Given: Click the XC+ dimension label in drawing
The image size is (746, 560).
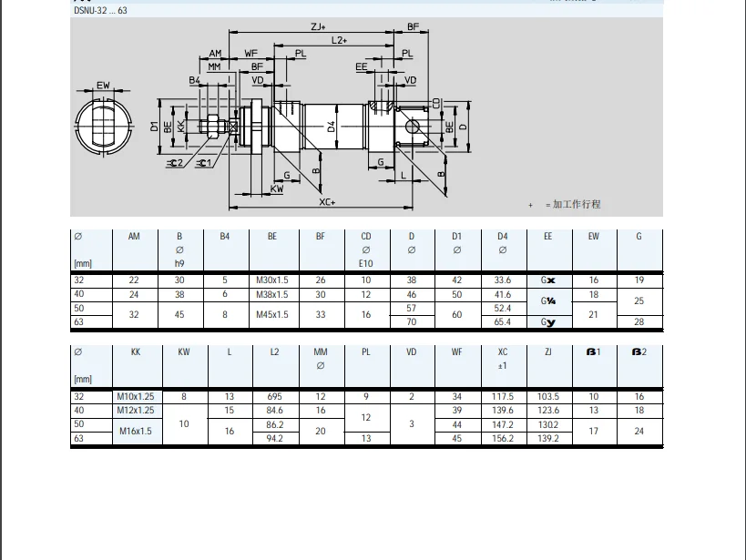Looking at the screenshot, I should 327,202.
